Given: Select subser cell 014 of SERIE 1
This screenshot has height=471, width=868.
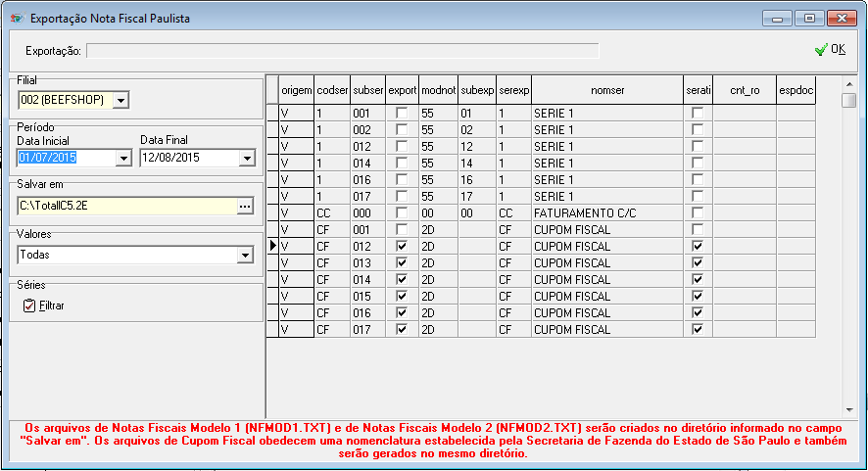Looking at the screenshot, I should [x=368, y=164].
